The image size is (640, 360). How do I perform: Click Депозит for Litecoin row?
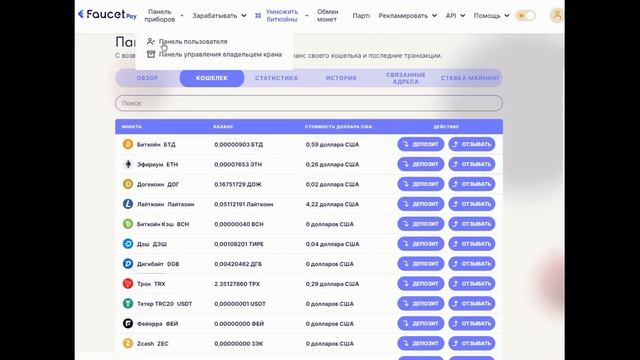[420, 204]
